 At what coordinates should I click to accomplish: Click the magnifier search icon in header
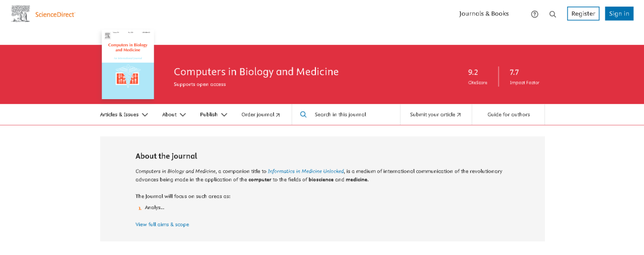pos(553,14)
